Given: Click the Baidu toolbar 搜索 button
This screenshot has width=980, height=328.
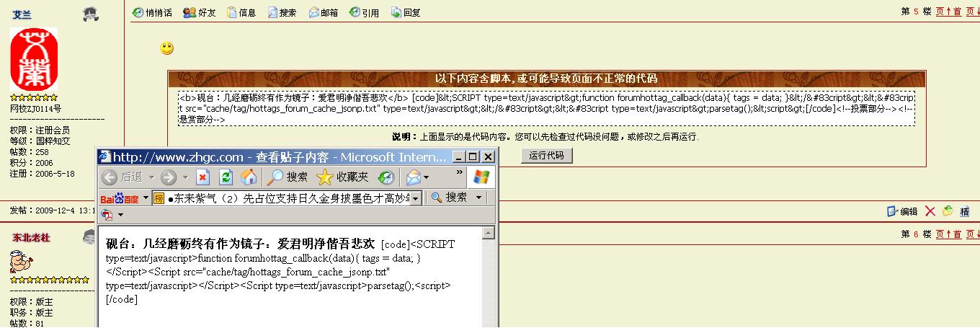Looking at the screenshot, I should (450, 198).
